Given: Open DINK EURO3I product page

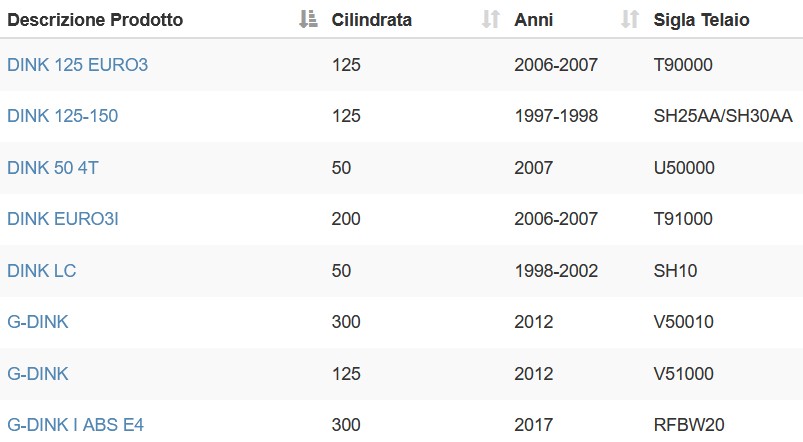Looking at the screenshot, I should (x=63, y=219).
